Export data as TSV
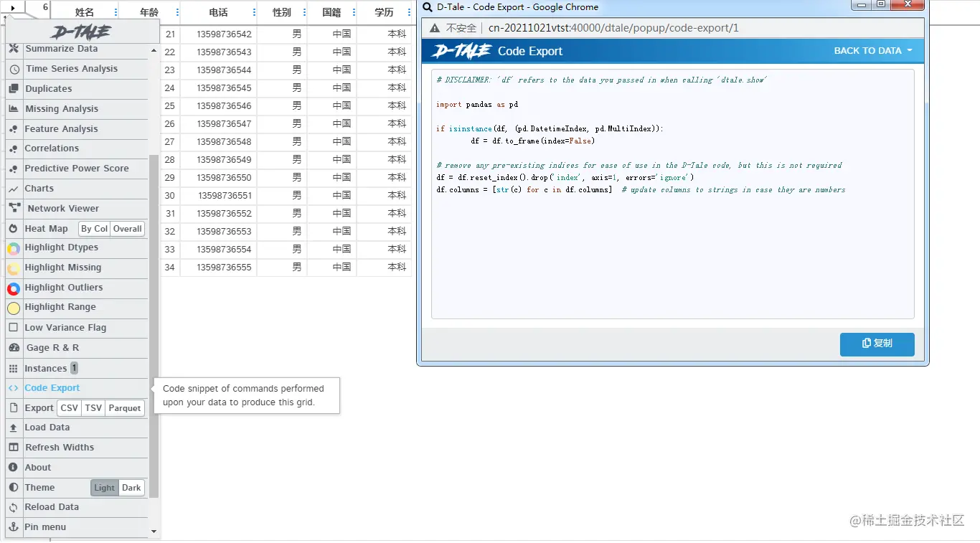The height and width of the screenshot is (543, 980). click(93, 408)
